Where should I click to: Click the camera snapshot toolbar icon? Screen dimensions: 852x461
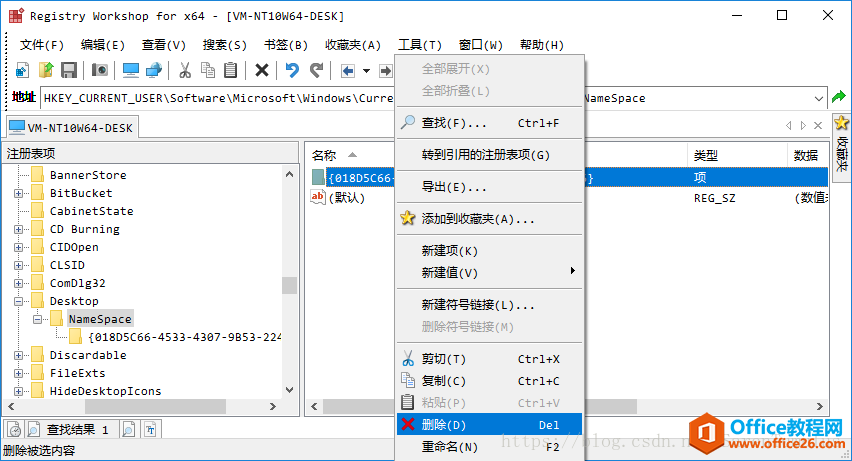[x=100, y=70]
